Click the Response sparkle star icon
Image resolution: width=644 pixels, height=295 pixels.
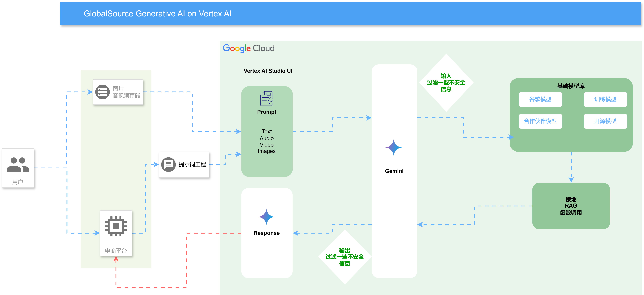267,217
